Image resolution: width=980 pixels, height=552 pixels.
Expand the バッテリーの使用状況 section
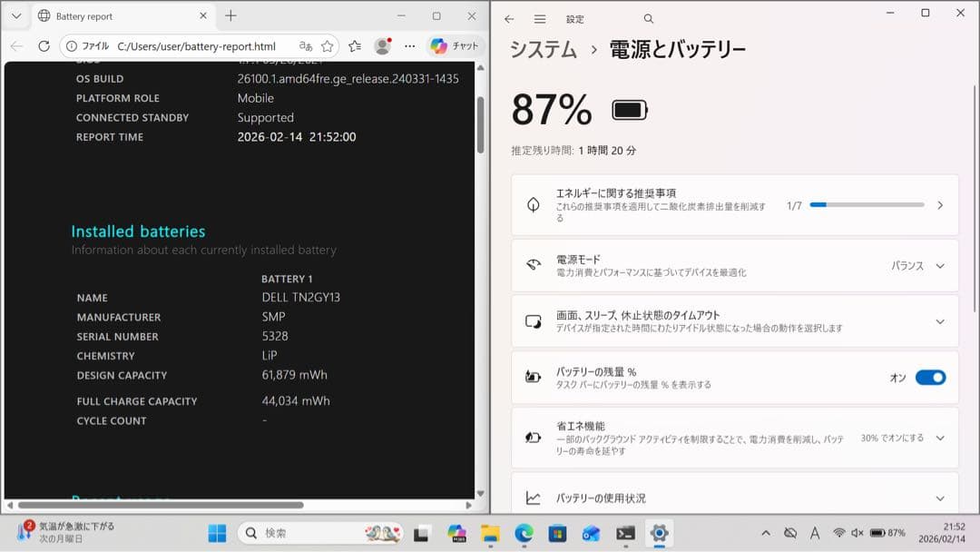(x=941, y=498)
